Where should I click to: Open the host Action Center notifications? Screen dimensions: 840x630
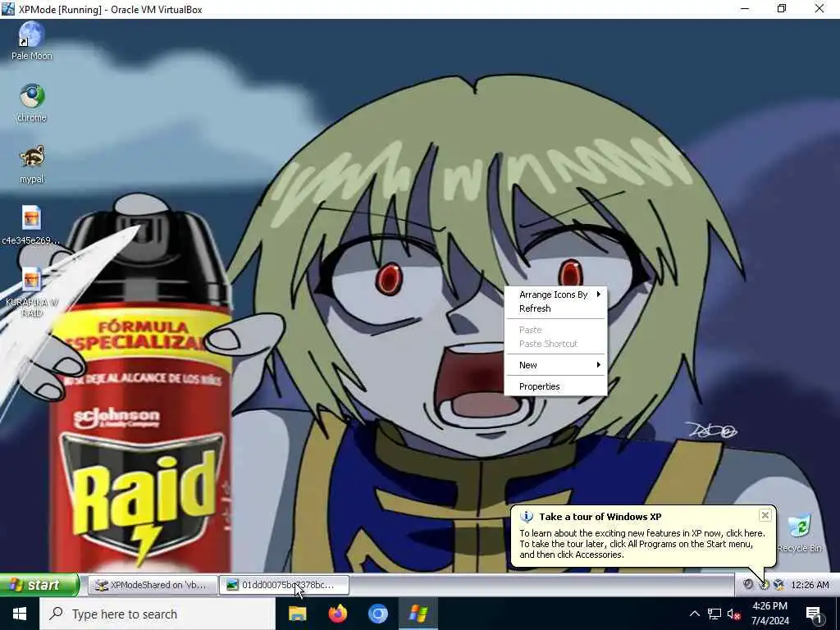click(x=815, y=614)
